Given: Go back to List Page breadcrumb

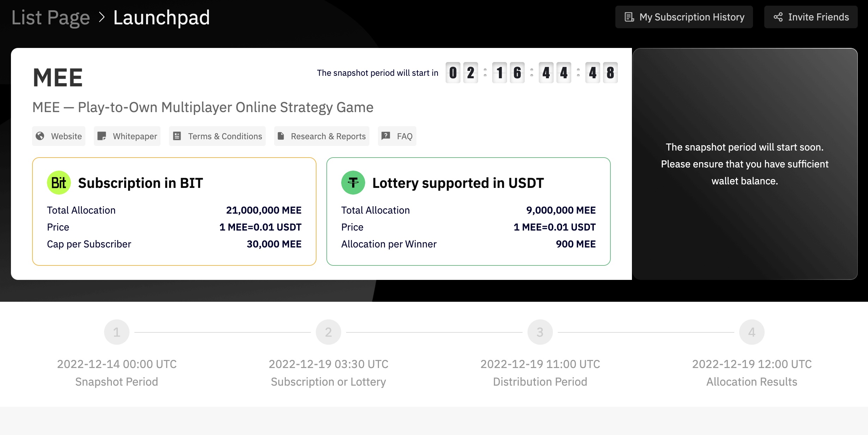Looking at the screenshot, I should 51,18.
